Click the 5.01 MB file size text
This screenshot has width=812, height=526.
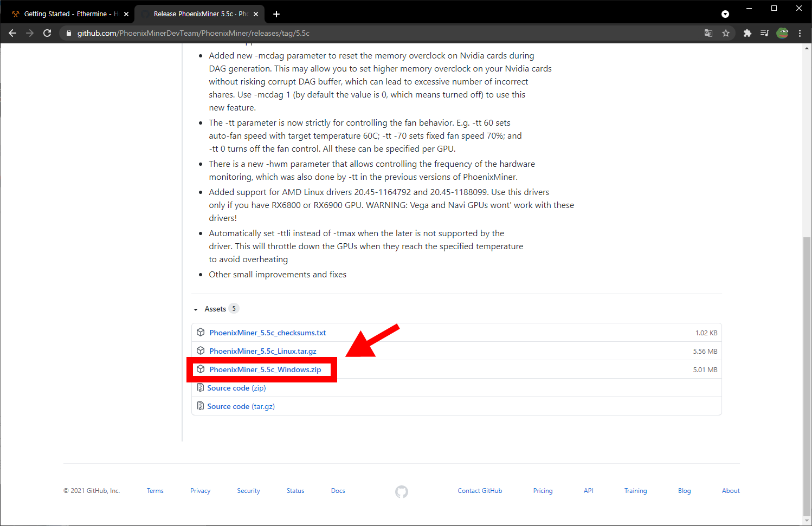[x=705, y=369]
